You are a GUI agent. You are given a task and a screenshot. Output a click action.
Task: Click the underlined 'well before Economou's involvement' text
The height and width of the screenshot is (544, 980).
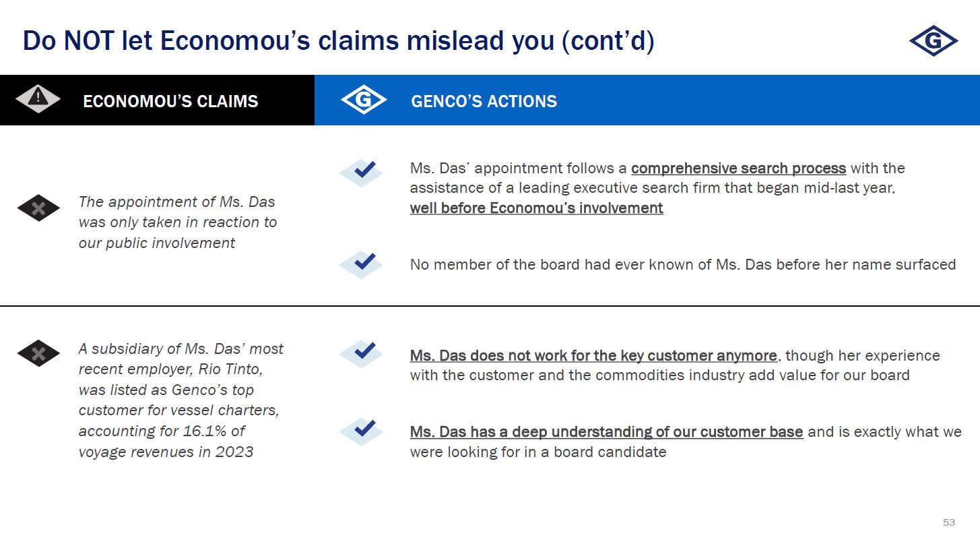click(536, 208)
